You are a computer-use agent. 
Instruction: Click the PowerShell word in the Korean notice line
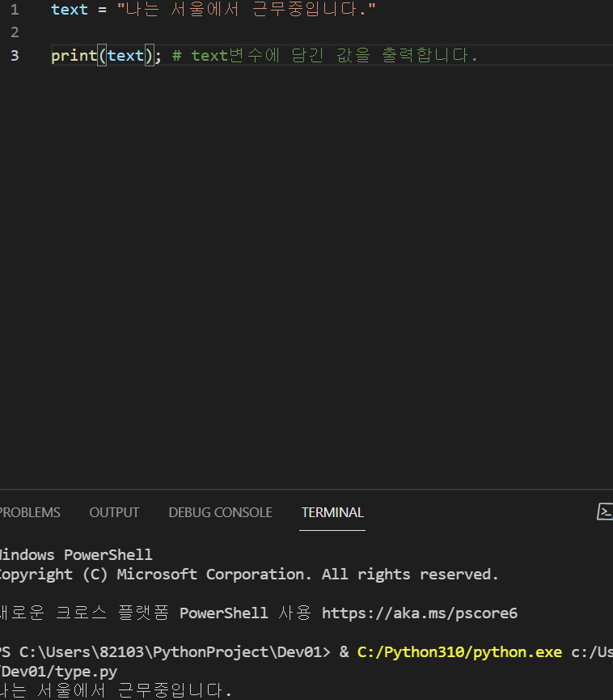(223, 613)
